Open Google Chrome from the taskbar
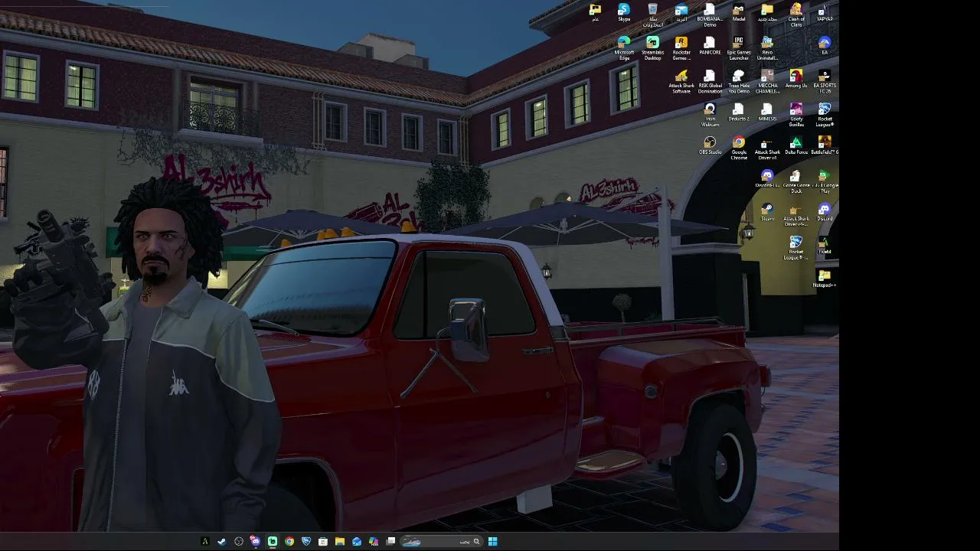The image size is (980, 551). pyautogui.click(x=289, y=542)
